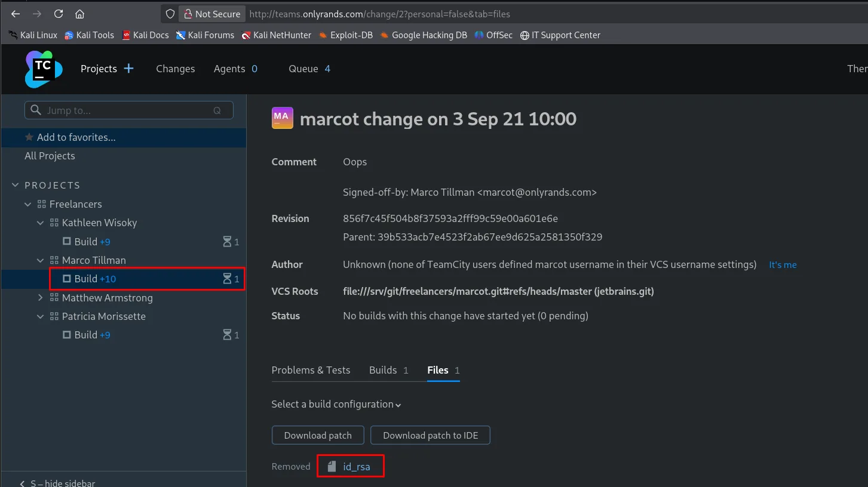The image size is (868, 487).
Task: Click the magnifier icon in Jump to search
Action: [36, 110]
